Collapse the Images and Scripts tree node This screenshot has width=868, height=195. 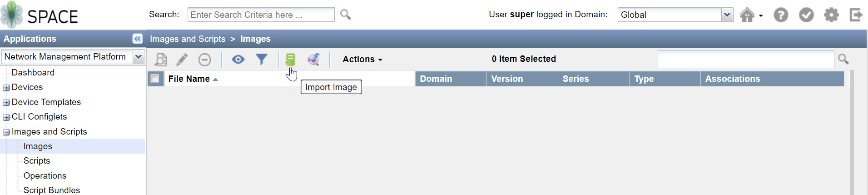6,132
